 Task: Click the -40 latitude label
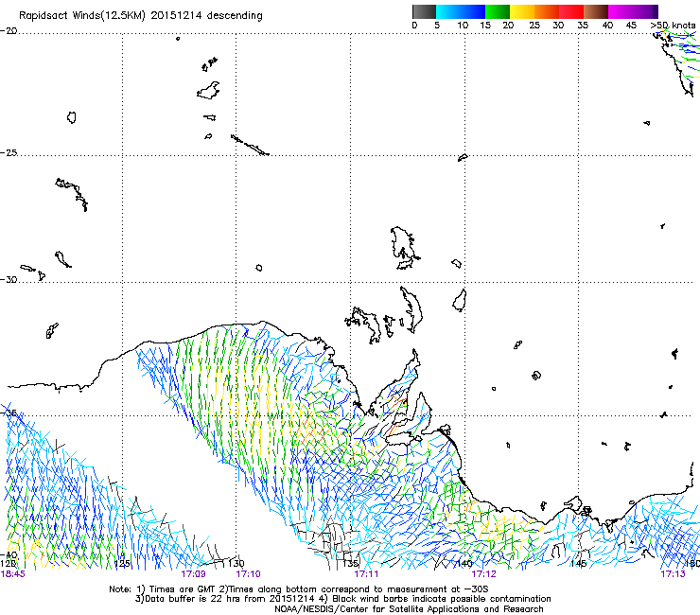(9, 554)
